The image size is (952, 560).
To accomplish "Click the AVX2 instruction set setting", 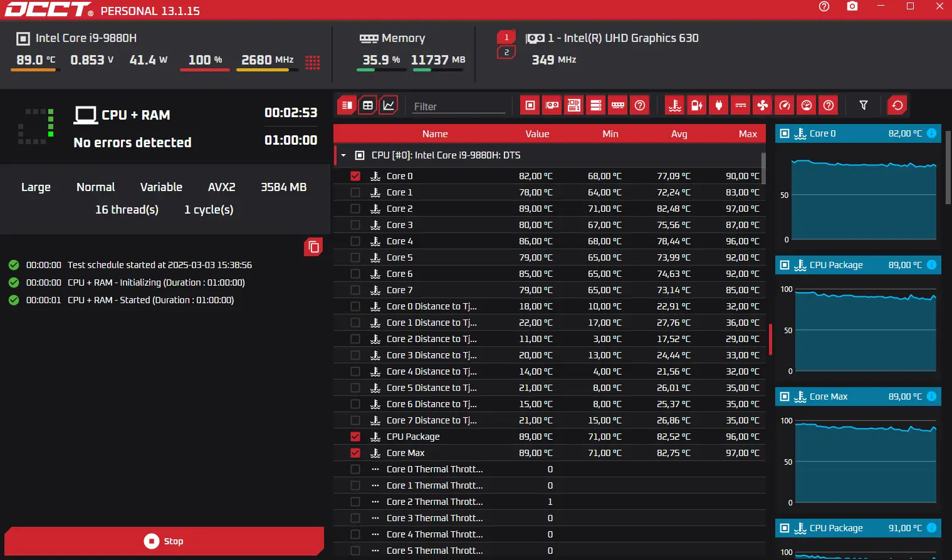I will click(222, 187).
